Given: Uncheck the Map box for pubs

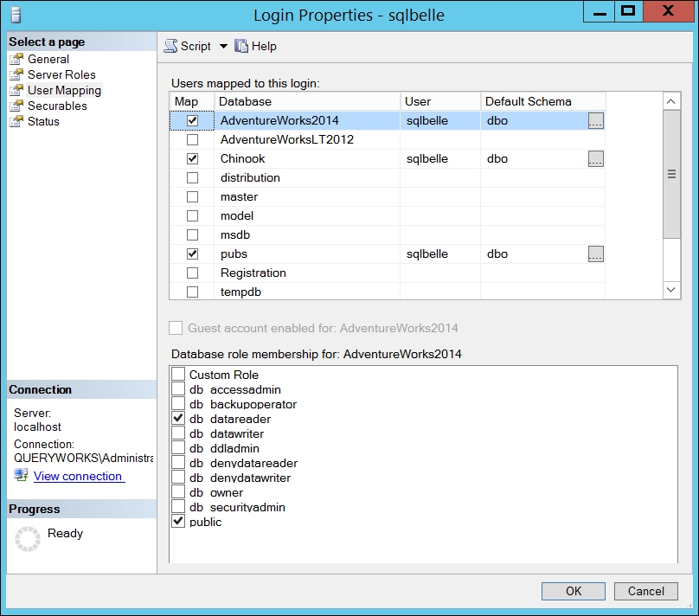Looking at the screenshot, I should point(192,253).
